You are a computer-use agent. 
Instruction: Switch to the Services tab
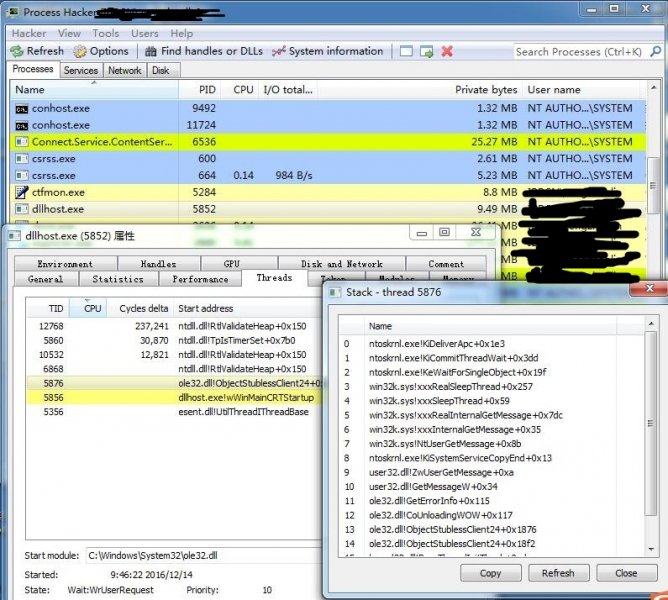pos(81,70)
